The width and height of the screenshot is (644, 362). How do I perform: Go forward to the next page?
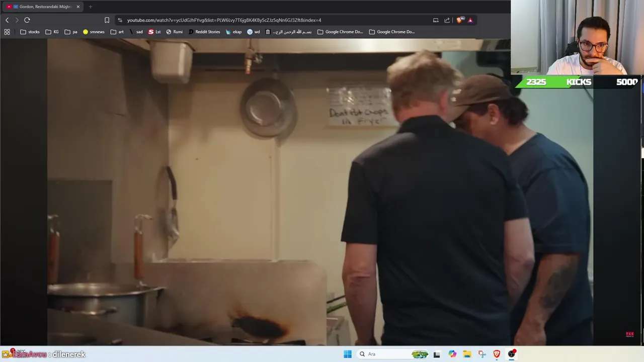click(x=17, y=20)
